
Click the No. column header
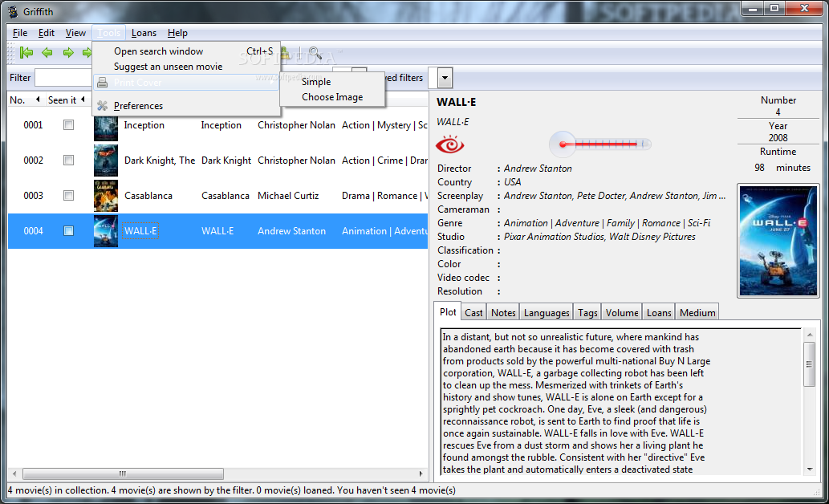24,100
